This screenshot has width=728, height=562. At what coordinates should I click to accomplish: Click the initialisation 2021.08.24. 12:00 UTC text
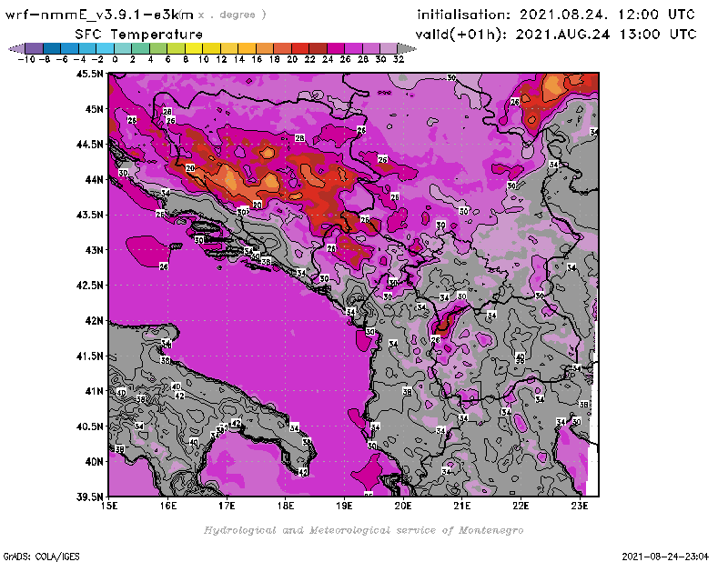point(556,15)
